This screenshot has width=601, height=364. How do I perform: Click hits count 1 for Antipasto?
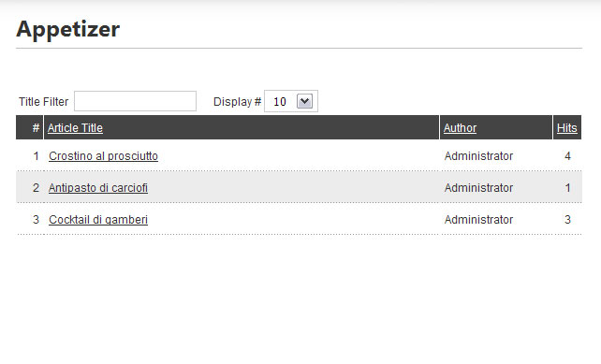pos(567,188)
